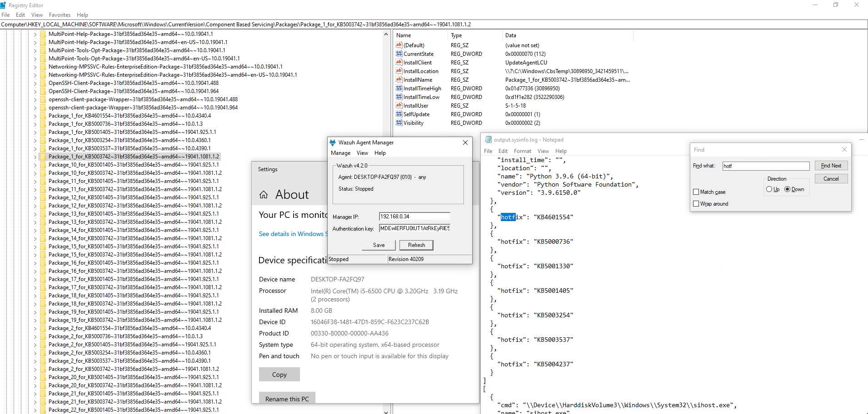Check Wrap around in the Find dialog

pos(696,203)
